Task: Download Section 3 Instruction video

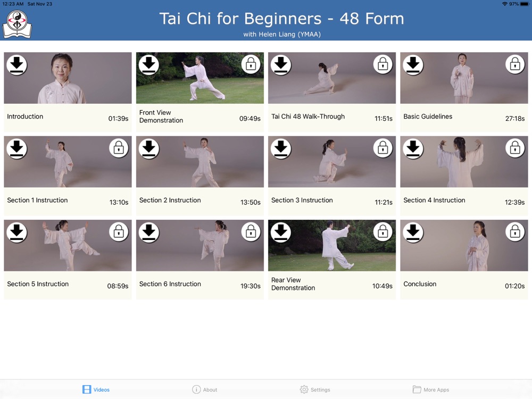Action: pos(281,148)
